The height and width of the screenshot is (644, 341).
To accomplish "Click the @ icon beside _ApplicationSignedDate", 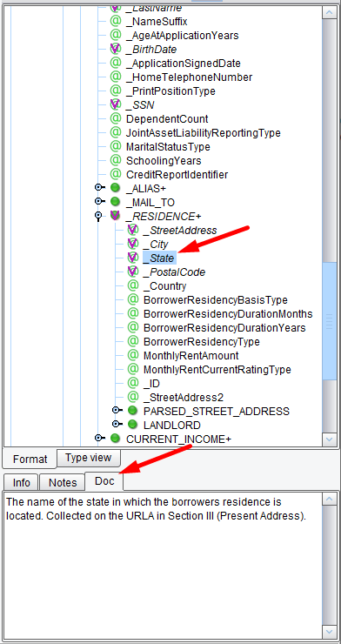I will click(116, 64).
